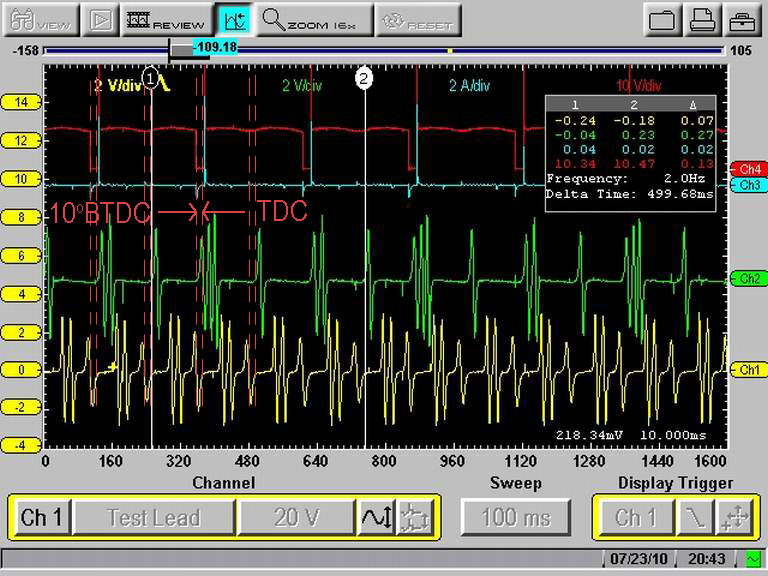Screen dimensions: 768x576
Task: Click the 07/23/10 date in status bar
Action: (639, 559)
